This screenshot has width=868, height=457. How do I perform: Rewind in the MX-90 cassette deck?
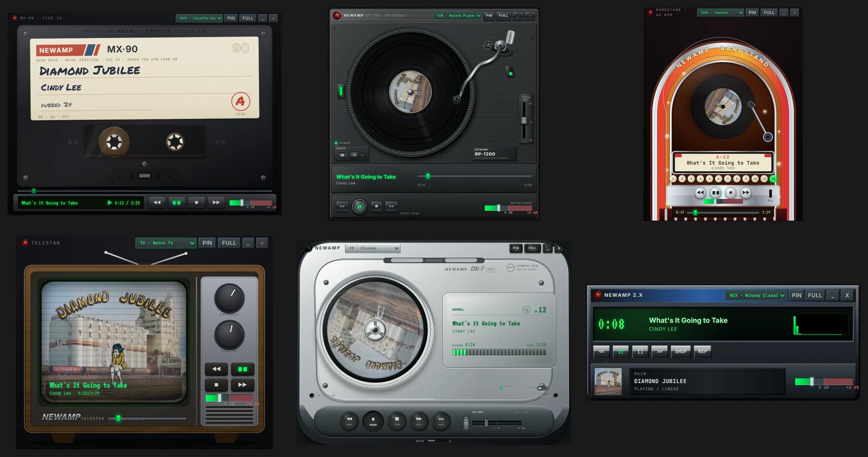tap(157, 203)
